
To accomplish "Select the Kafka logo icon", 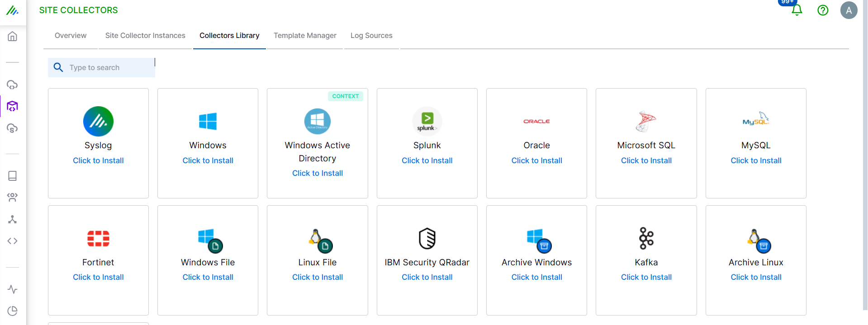I will (646, 238).
